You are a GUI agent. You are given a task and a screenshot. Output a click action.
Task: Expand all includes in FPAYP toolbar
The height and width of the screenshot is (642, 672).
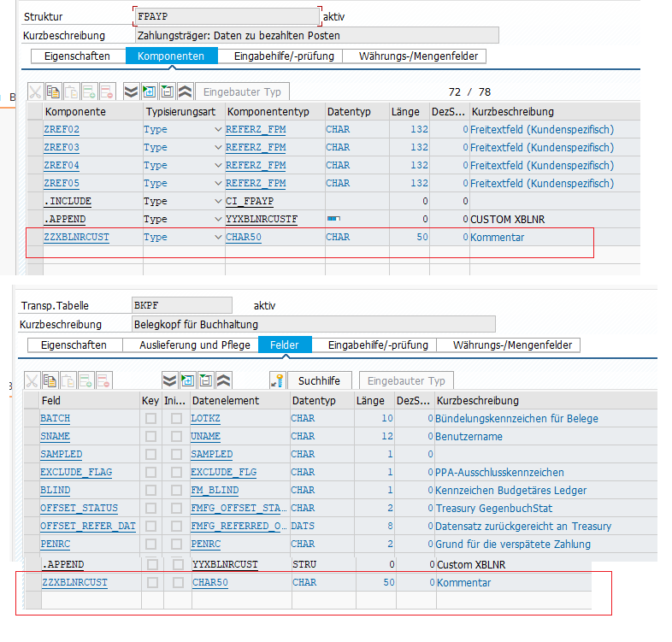(x=131, y=91)
